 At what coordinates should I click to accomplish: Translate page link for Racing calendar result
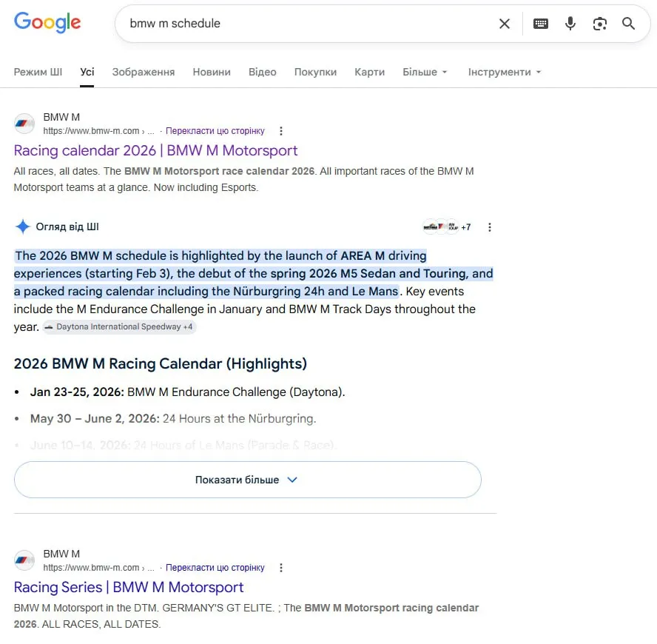coord(215,131)
